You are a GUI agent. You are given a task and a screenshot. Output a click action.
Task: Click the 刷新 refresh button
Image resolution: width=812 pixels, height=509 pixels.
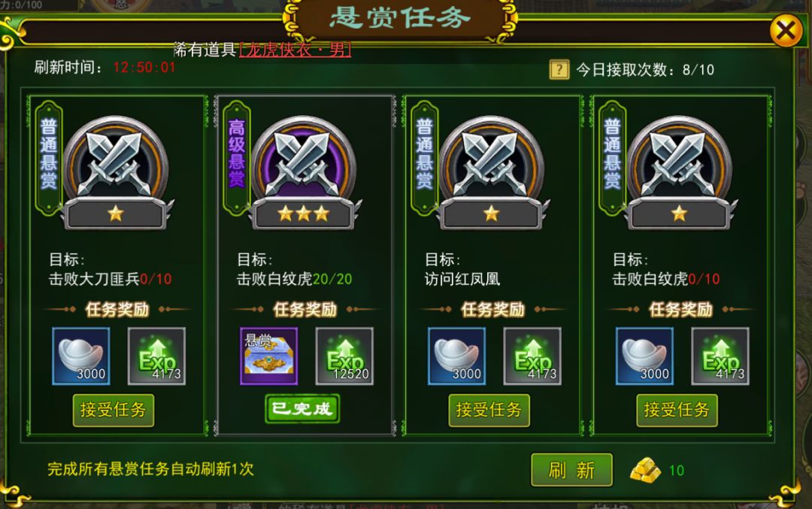571,470
